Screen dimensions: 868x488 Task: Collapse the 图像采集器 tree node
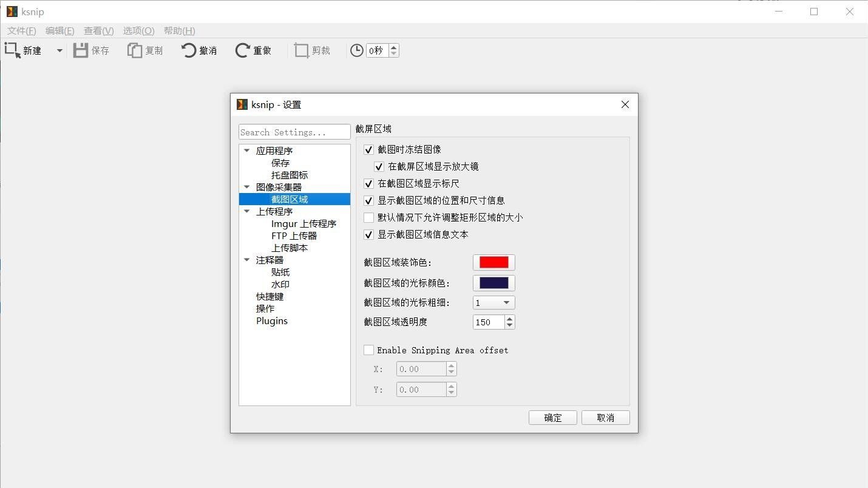pos(247,187)
